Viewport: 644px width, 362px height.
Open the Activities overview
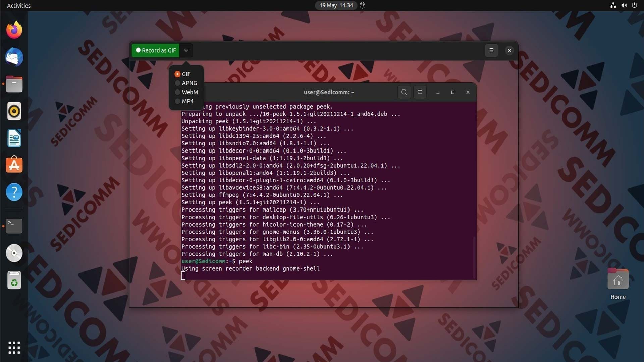(x=19, y=5)
